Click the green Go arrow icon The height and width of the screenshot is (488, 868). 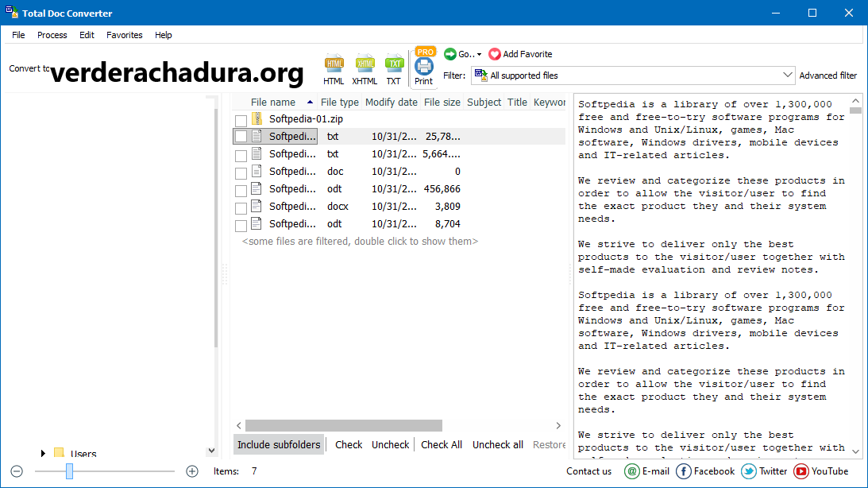click(x=450, y=54)
